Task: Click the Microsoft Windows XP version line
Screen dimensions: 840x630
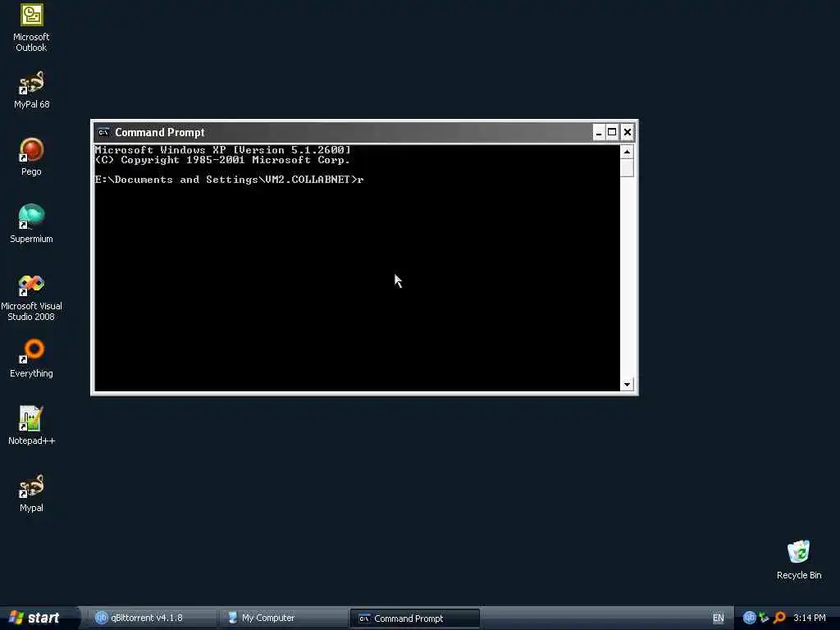Action: [223, 150]
